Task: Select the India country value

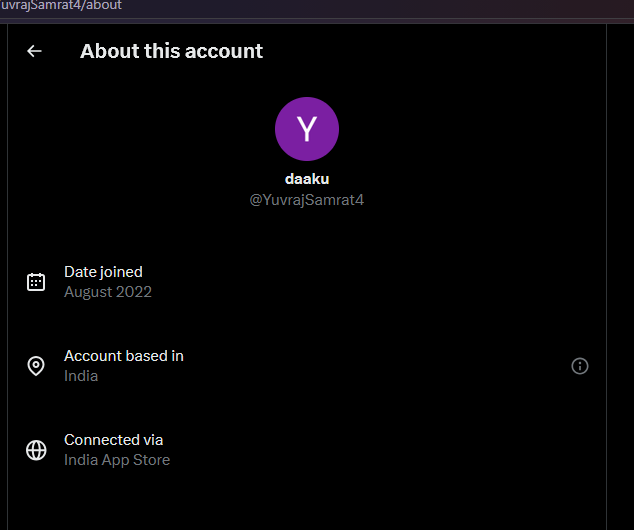Action: [81, 376]
